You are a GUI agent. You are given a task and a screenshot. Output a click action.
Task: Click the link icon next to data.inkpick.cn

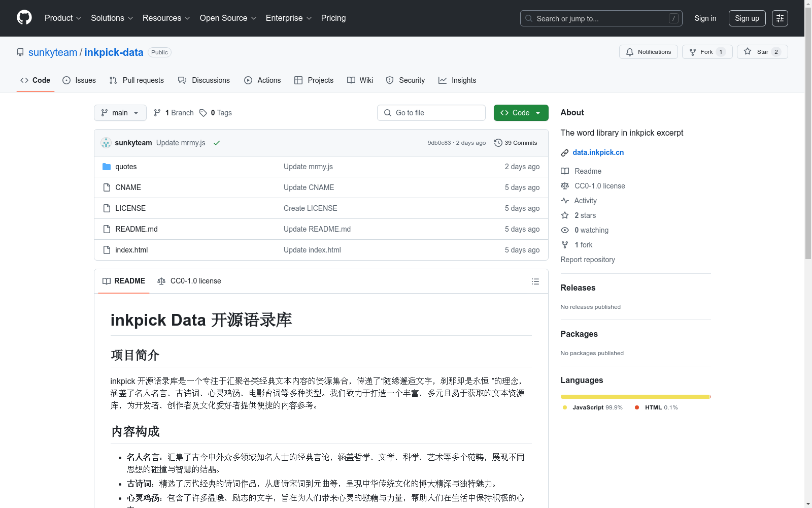click(x=565, y=153)
